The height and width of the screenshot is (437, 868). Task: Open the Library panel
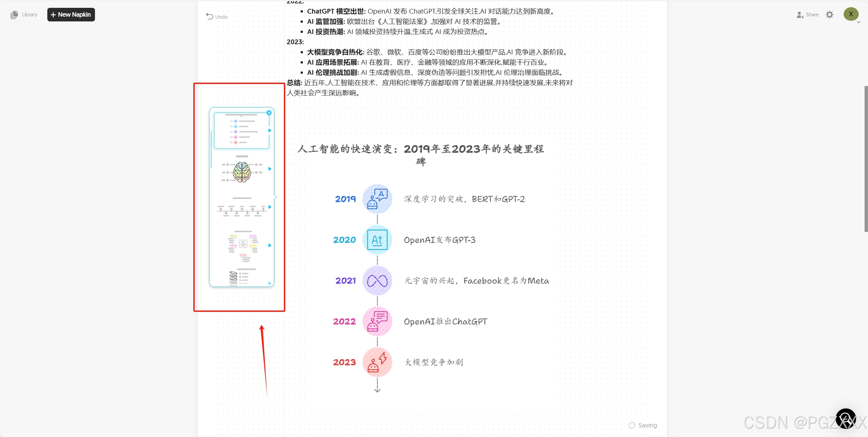pyautogui.click(x=24, y=15)
